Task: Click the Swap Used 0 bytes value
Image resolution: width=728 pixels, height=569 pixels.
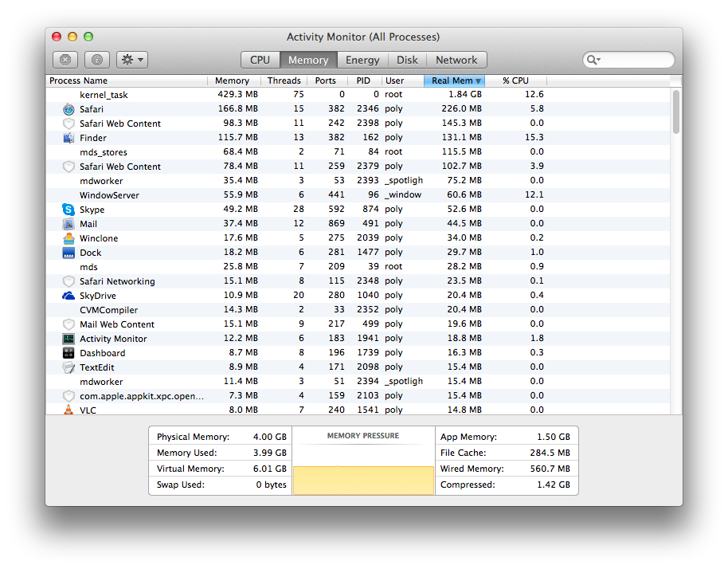Action: [271, 485]
